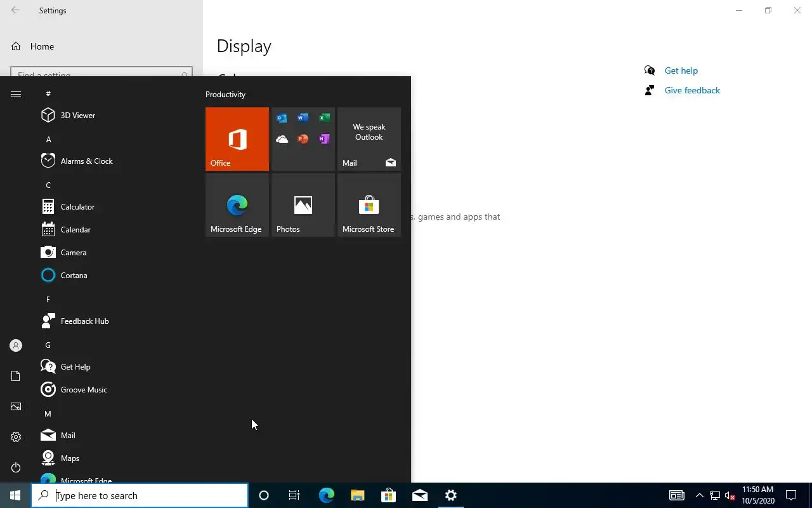Click the Power button in Start
Image resolution: width=812 pixels, height=508 pixels.
tap(16, 467)
